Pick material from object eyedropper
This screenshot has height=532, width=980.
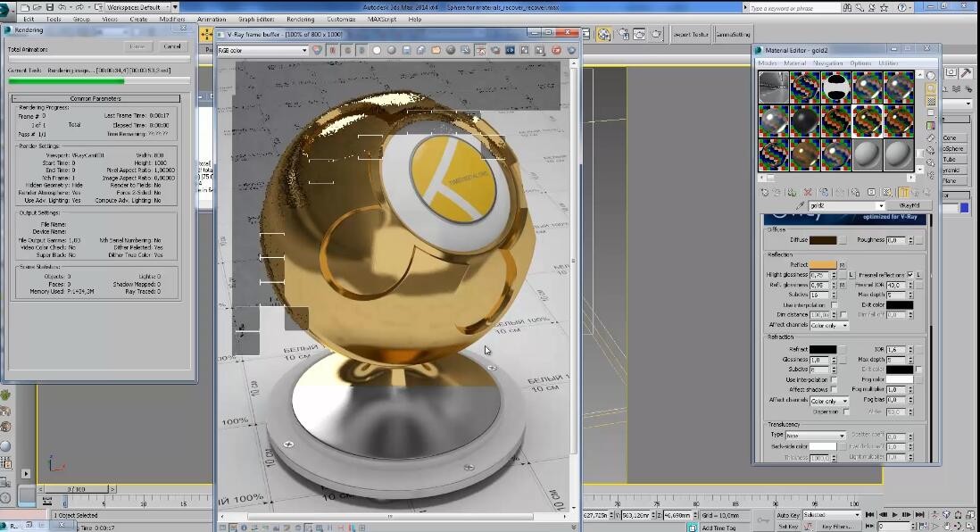800,205
